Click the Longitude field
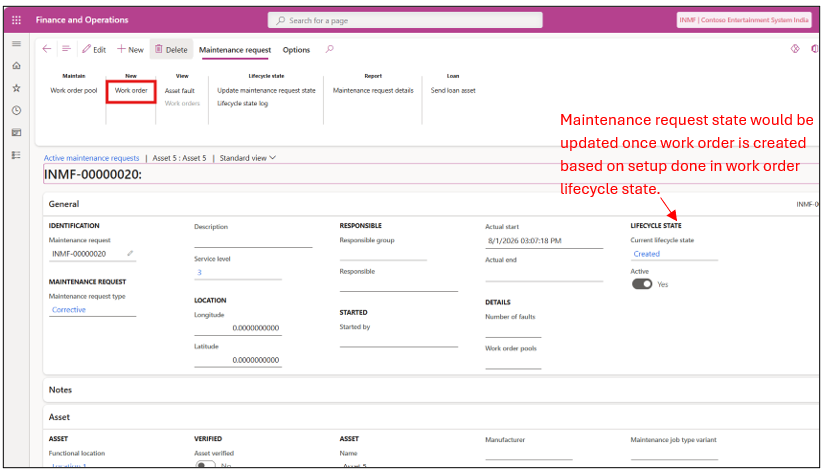Image resolution: width=823 pixels, height=469 pixels. tap(238, 328)
